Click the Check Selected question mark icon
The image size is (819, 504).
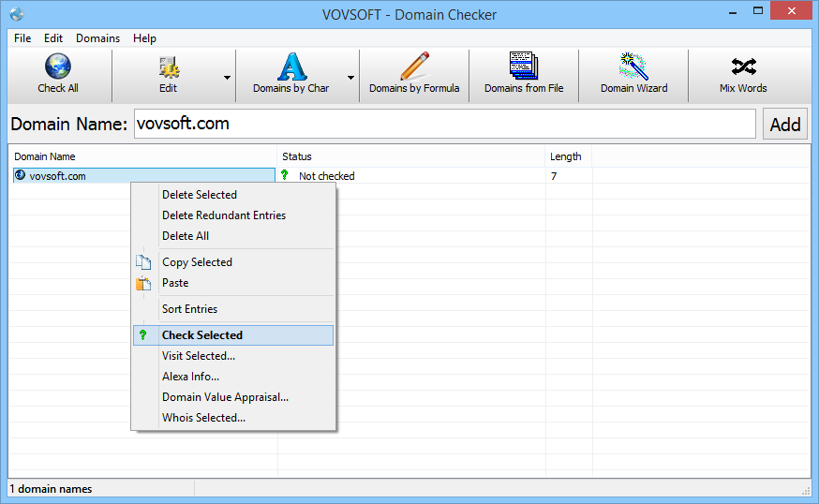pos(143,334)
